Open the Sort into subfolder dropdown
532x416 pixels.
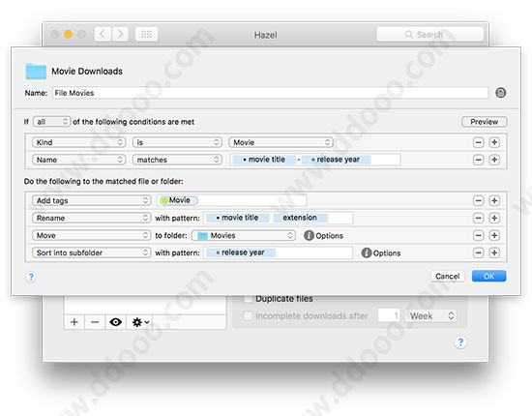(x=91, y=253)
